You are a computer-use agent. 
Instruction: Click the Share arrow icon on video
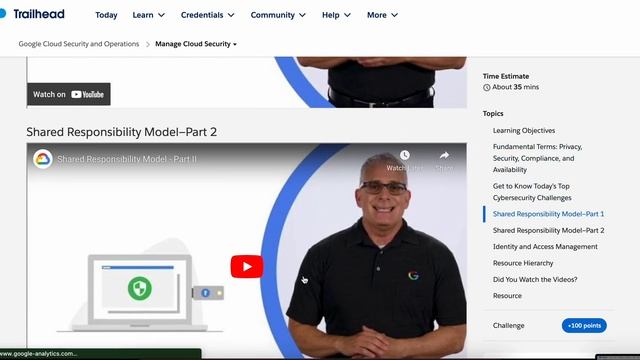click(444, 156)
